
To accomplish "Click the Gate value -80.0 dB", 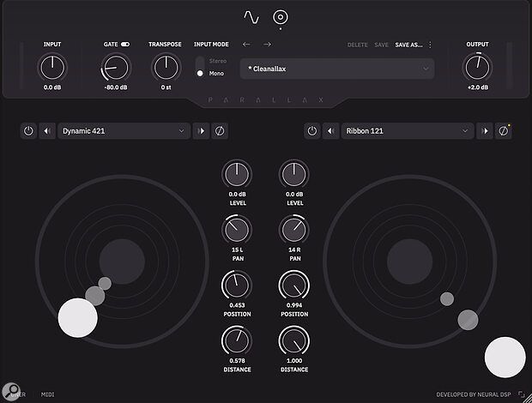I will tap(116, 87).
